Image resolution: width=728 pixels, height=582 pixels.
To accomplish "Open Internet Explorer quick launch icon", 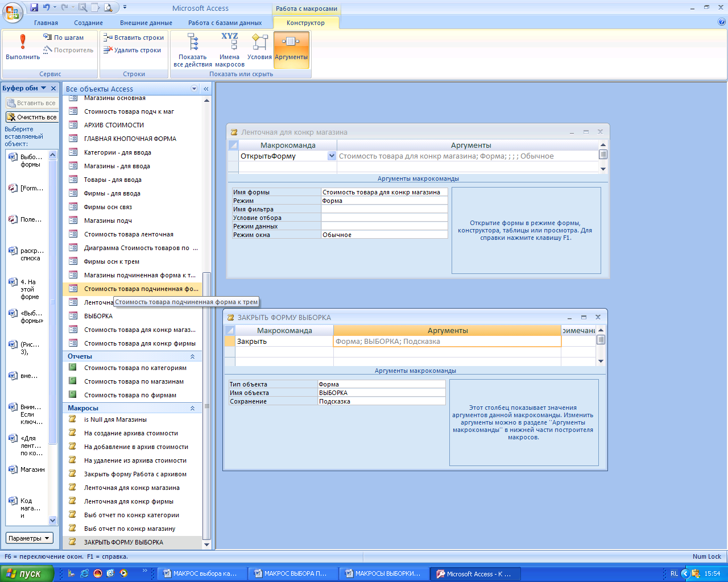I will 84,573.
